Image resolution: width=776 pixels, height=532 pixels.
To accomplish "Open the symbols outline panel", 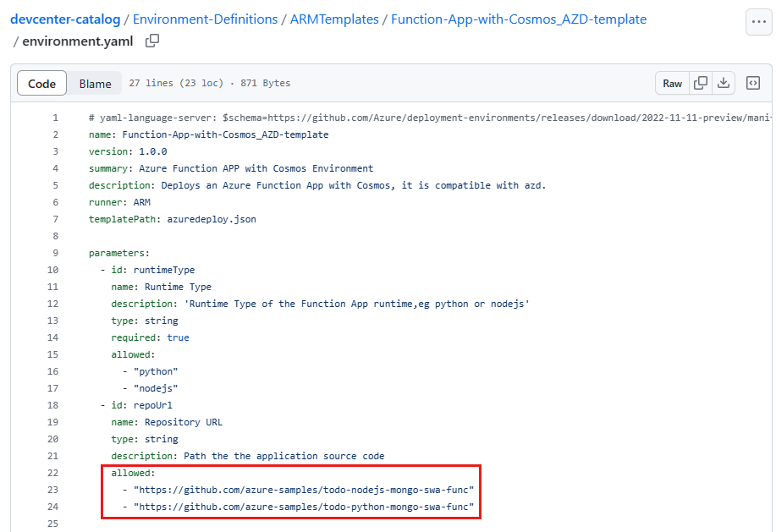I will pos(751,83).
